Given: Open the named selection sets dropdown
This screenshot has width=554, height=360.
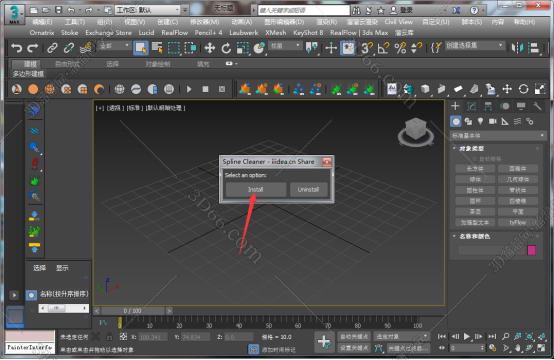Looking at the screenshot, I should coord(474,46).
